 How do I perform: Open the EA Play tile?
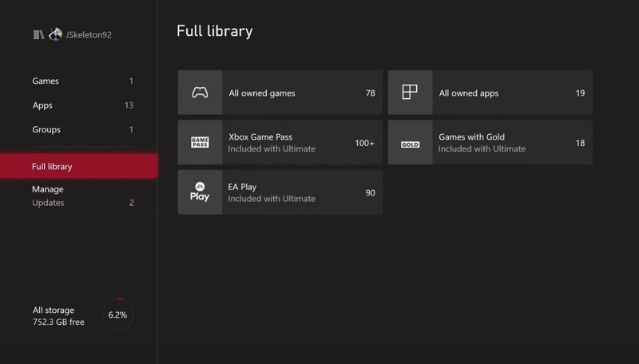click(x=280, y=192)
